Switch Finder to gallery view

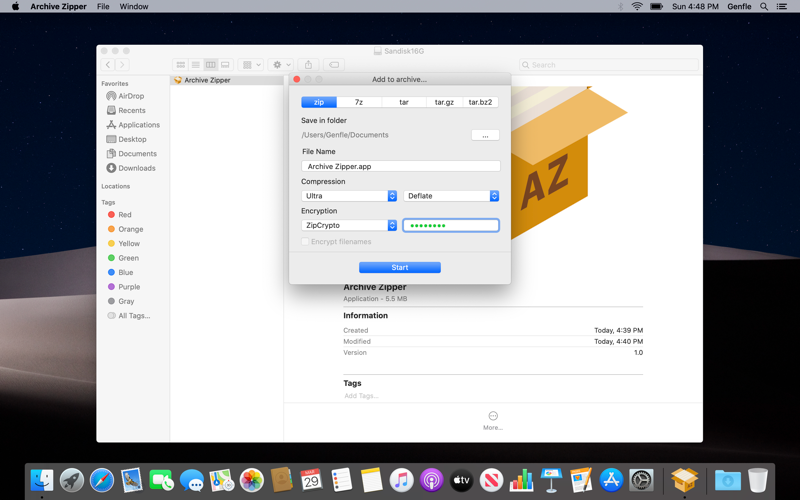(x=225, y=65)
